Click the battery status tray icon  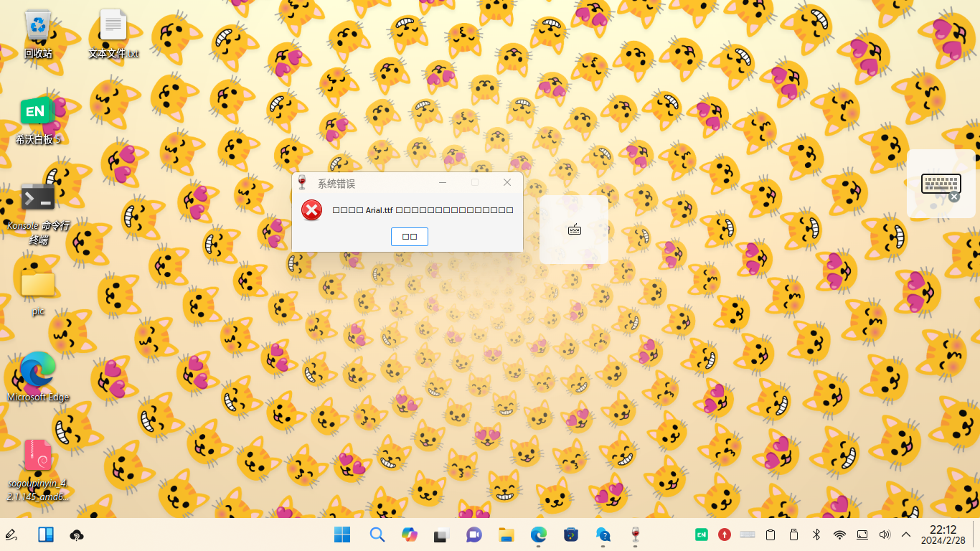(793, 534)
